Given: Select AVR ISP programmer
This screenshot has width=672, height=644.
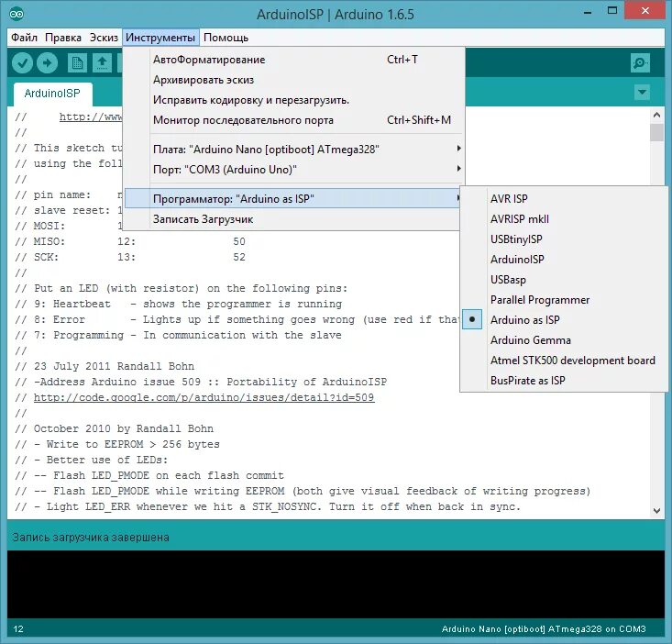Looking at the screenshot, I should 564,199.
